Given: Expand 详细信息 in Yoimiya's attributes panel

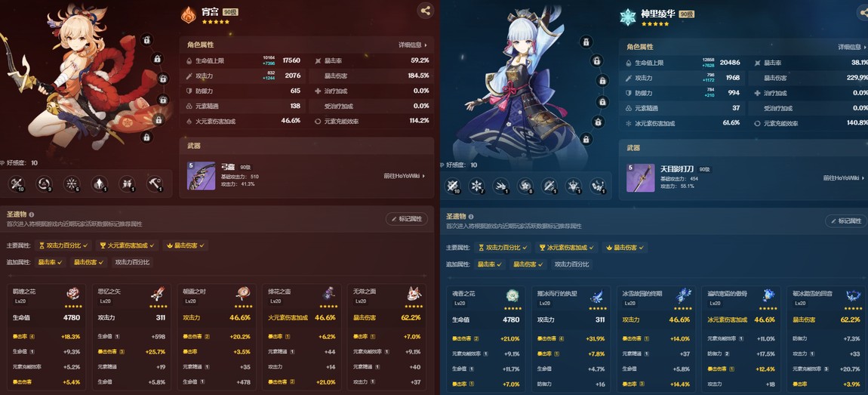Looking at the screenshot, I should [413, 45].
